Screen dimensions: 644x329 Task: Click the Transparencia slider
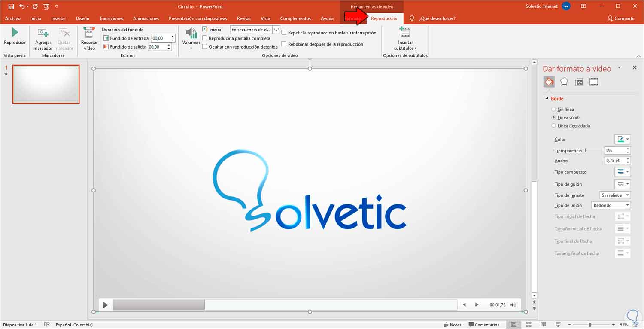pyautogui.click(x=593, y=150)
